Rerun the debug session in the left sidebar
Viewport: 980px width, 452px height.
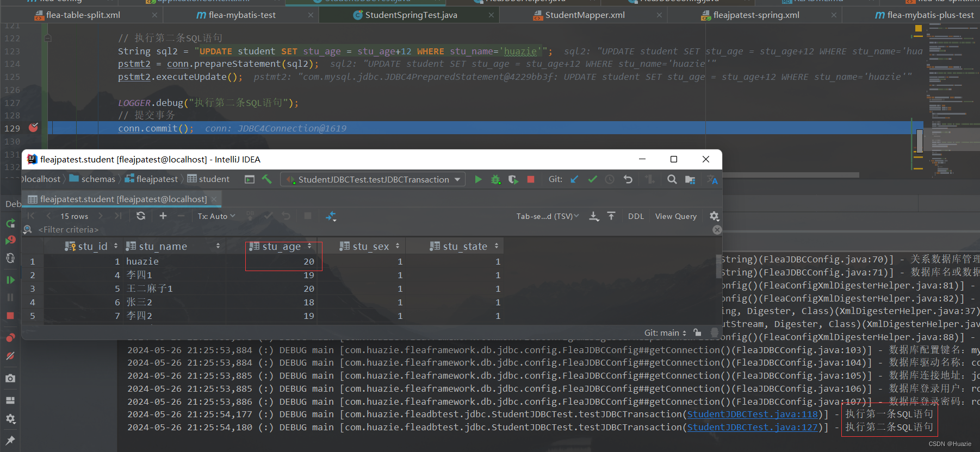click(10, 223)
